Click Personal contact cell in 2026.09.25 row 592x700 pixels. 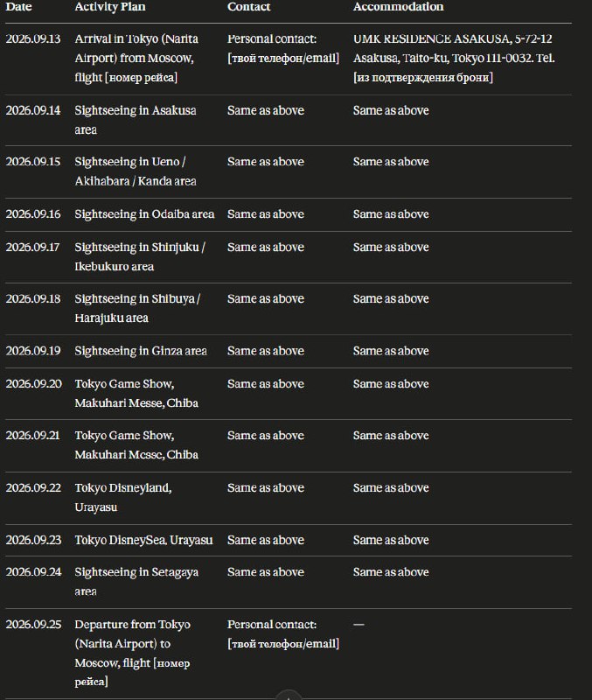283,633
